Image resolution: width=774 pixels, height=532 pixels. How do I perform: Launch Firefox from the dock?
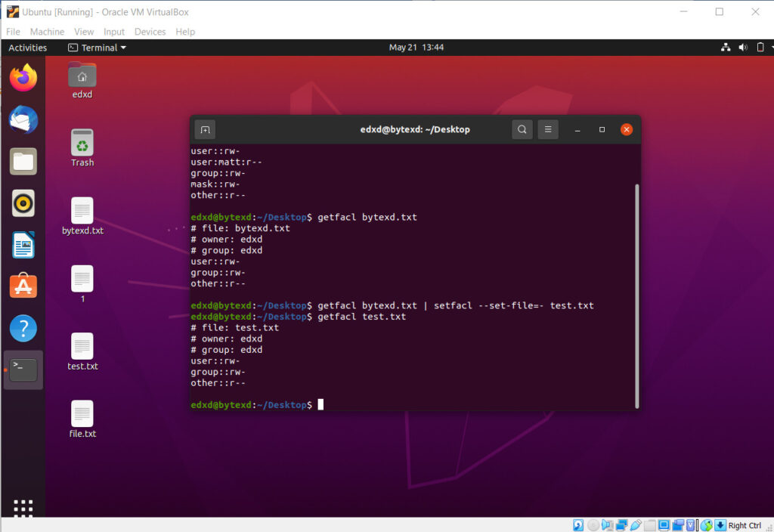pyautogui.click(x=23, y=77)
